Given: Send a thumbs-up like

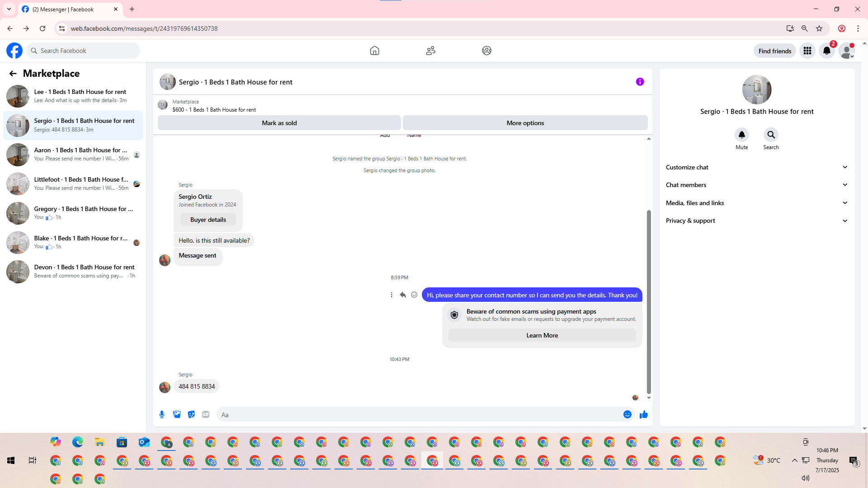Looking at the screenshot, I should click(x=644, y=414).
